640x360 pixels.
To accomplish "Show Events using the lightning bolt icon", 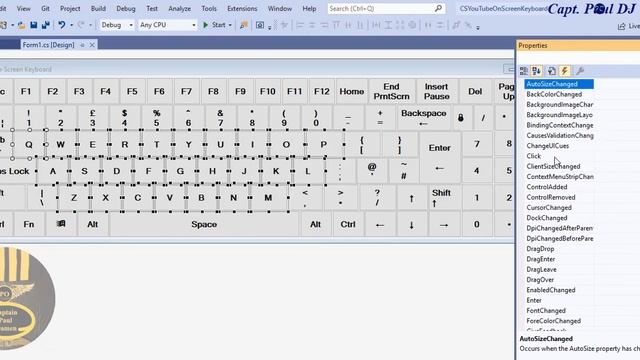I will pyautogui.click(x=564, y=71).
